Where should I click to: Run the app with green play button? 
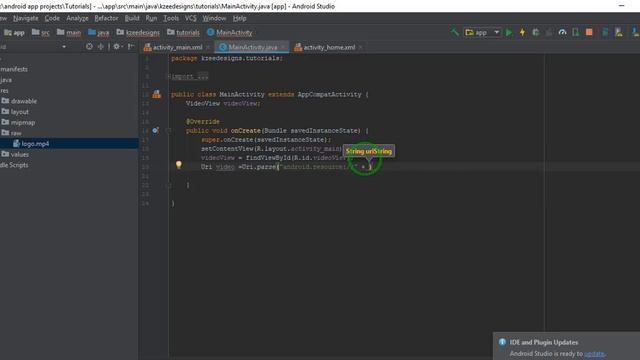(x=509, y=32)
